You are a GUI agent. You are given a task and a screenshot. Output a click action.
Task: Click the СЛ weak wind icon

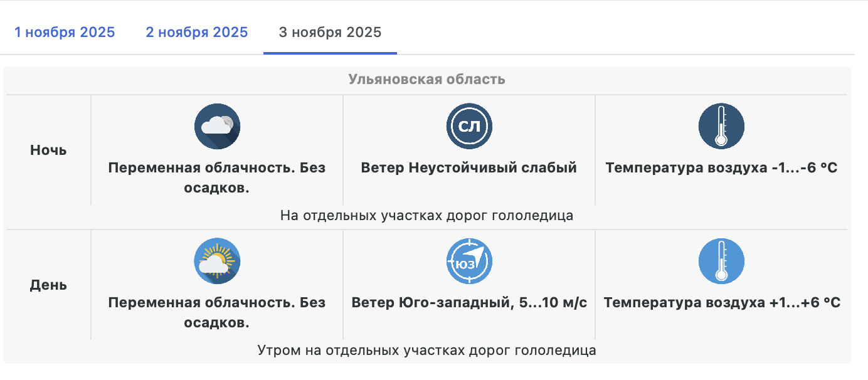pyautogui.click(x=469, y=127)
